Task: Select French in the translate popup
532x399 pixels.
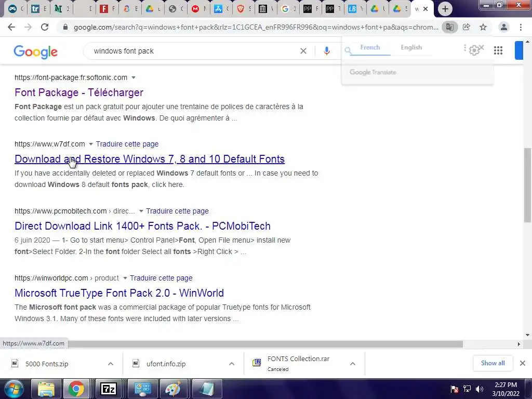Action: point(370,47)
